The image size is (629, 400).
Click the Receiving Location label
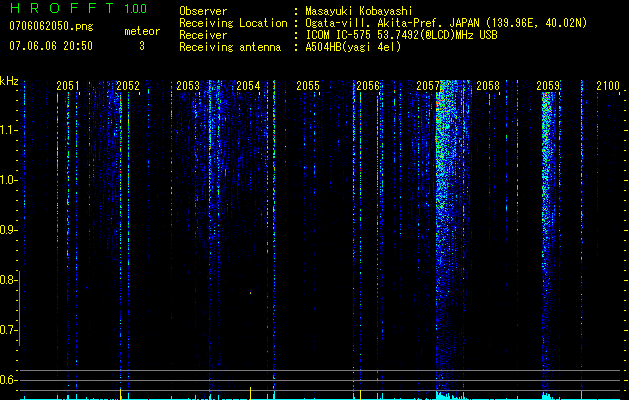(233, 23)
